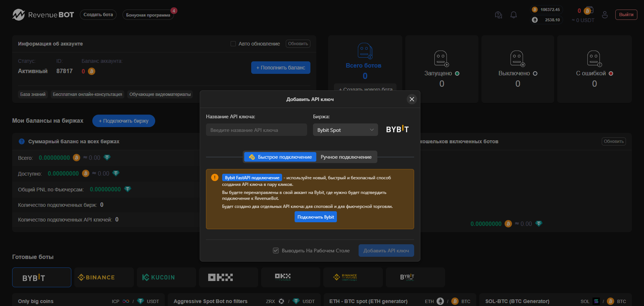Toggle Выводить На Рабочем Столе checkbox
This screenshot has width=644, height=306.
point(276,251)
